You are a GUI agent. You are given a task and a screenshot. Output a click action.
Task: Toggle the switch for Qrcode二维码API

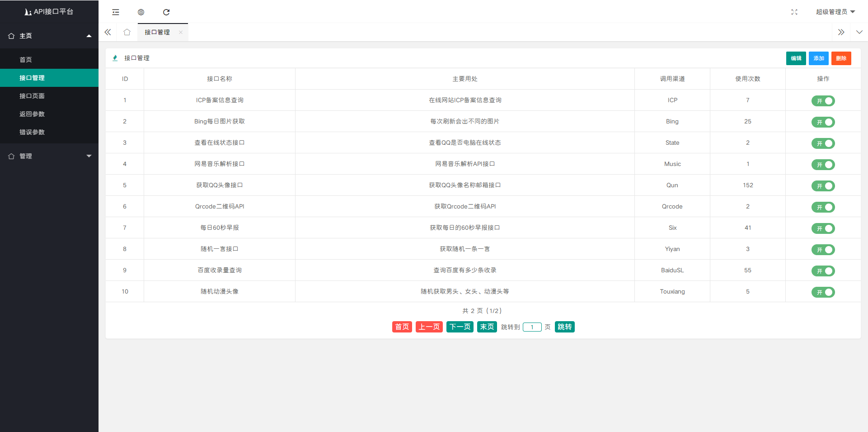(x=823, y=207)
